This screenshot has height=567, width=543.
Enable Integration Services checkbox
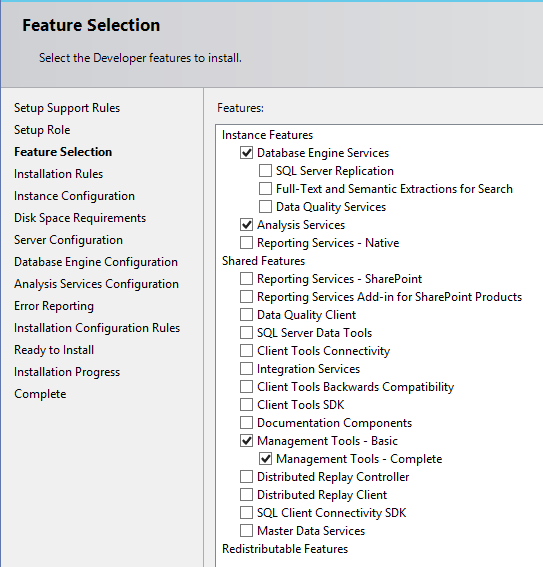247,369
